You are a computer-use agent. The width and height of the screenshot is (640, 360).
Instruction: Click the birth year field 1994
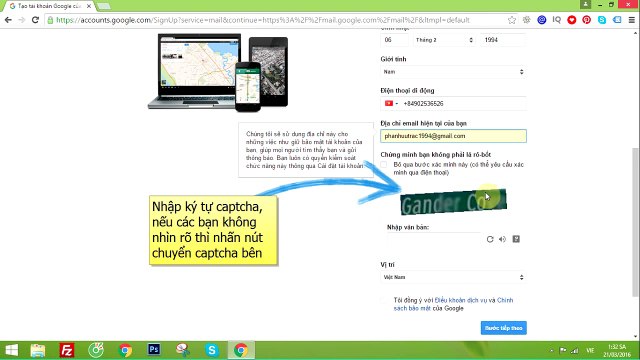(503, 40)
